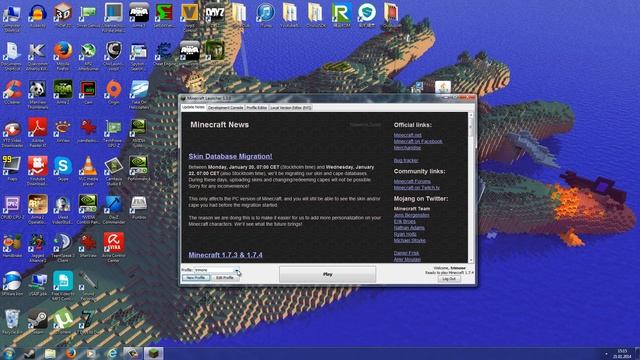
Task: Select the Recycle Bin desktop icon
Action: 12,321
